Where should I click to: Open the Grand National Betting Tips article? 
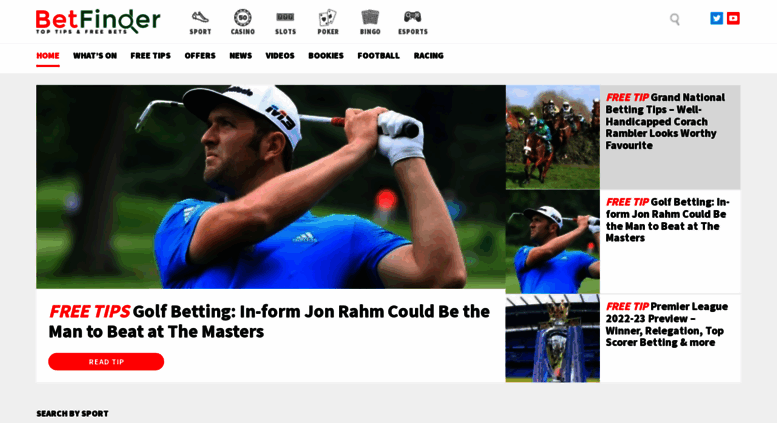click(x=665, y=121)
